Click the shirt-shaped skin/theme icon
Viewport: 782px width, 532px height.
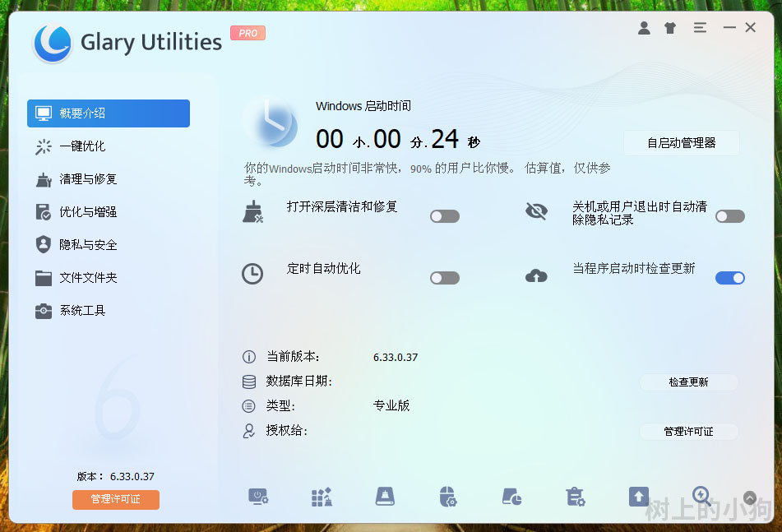click(669, 28)
